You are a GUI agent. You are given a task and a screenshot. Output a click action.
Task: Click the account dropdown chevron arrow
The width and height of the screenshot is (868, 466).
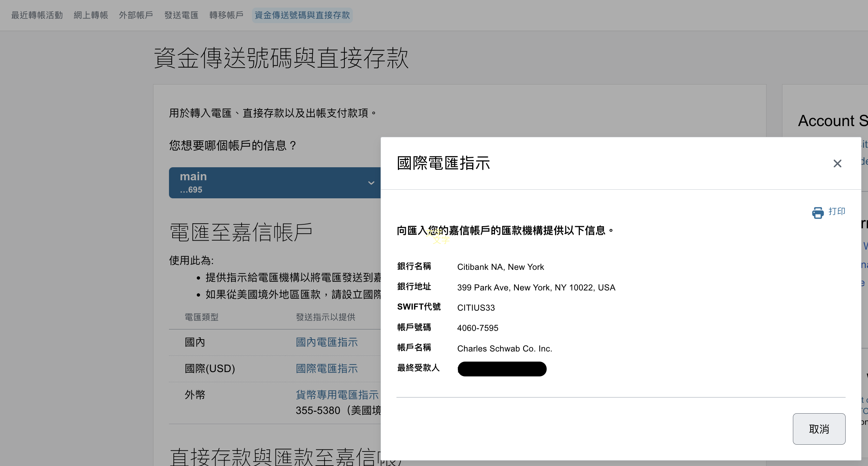[x=371, y=183]
